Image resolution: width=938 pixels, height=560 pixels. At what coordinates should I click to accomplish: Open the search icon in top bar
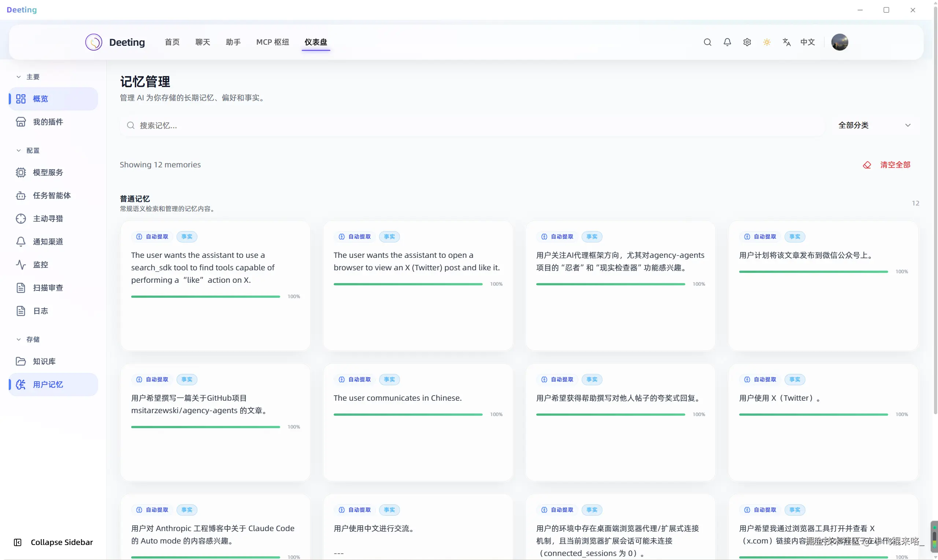pyautogui.click(x=708, y=42)
